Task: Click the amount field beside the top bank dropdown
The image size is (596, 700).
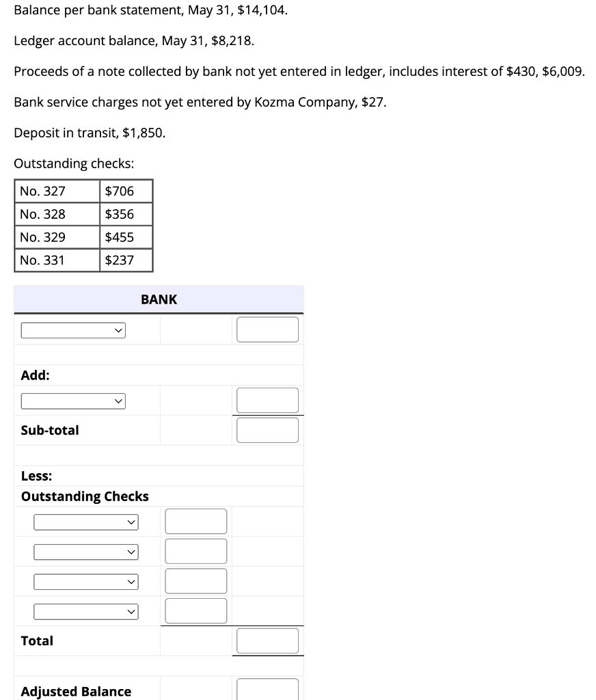Action: click(x=267, y=329)
